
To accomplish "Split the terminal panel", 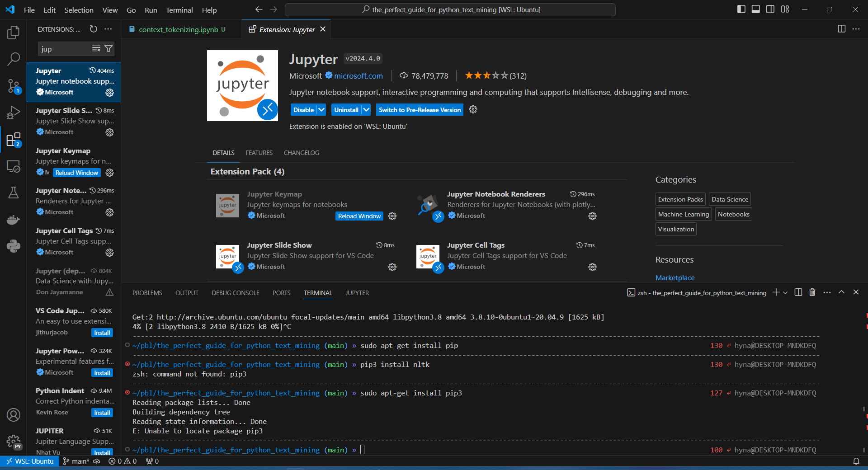I will (x=798, y=292).
